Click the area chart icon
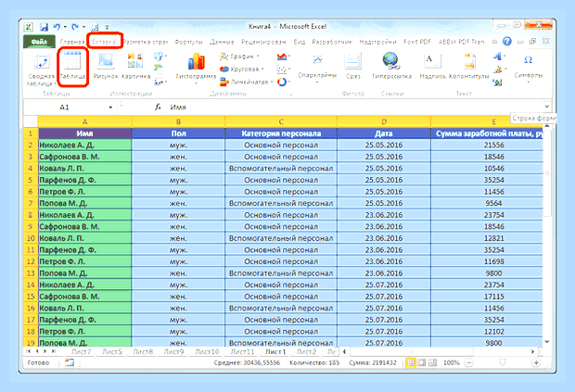Image resolution: width=575 pixels, height=392 pixels. pos(282,57)
